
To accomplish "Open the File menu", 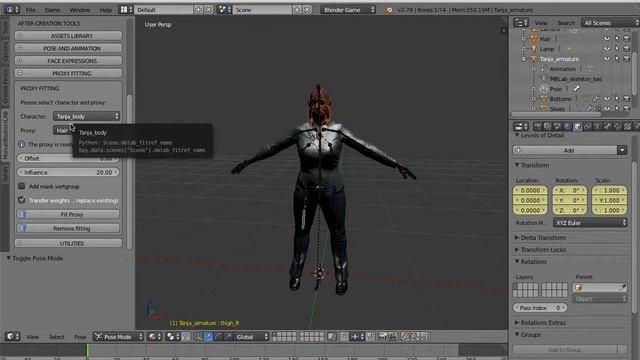I will pos(31,10).
